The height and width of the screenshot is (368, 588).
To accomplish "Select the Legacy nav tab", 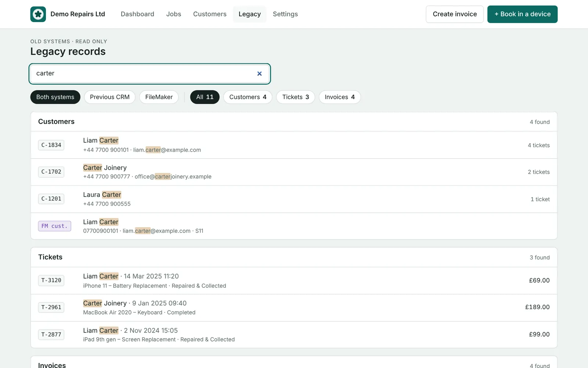I will pyautogui.click(x=250, y=14).
